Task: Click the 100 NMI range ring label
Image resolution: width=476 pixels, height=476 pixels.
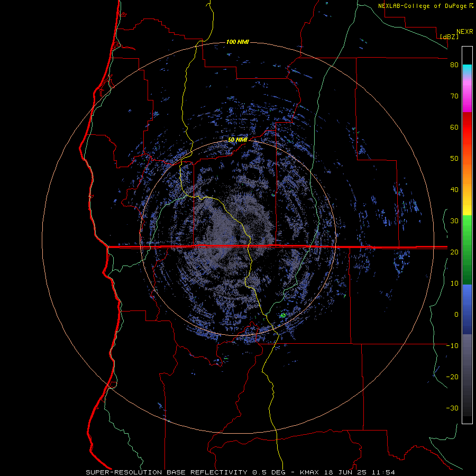Action: pyautogui.click(x=237, y=42)
